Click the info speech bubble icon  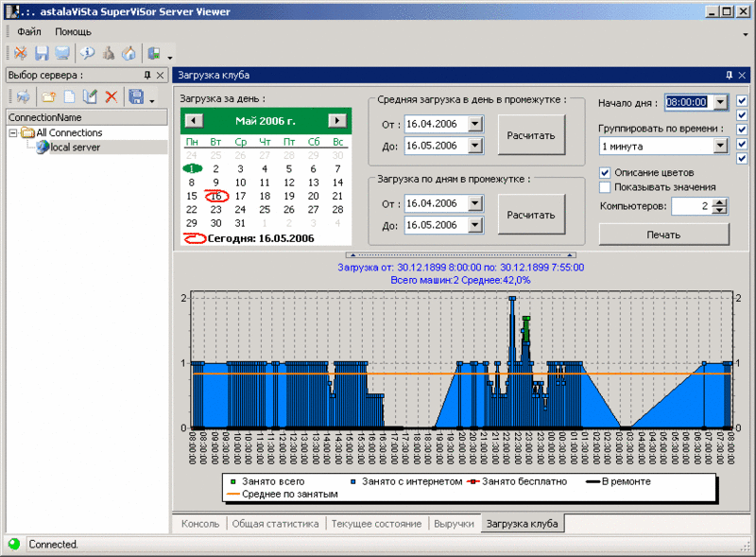click(87, 53)
